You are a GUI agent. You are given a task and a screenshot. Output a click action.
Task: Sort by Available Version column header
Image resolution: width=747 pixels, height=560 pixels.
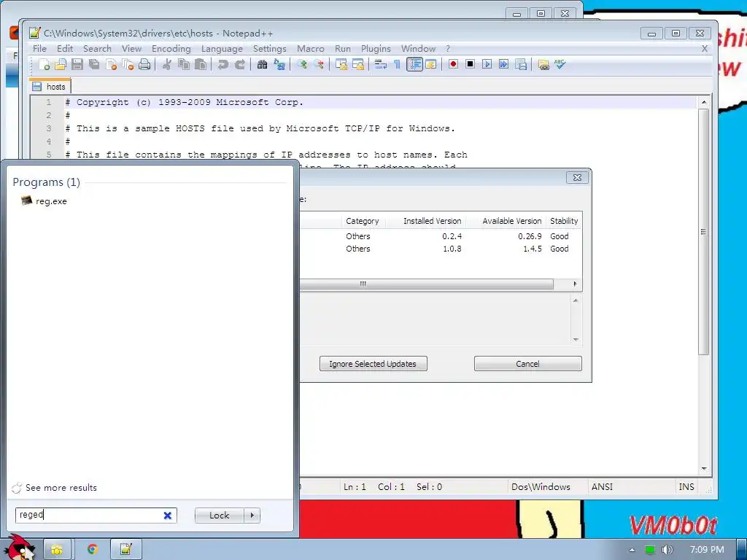pos(511,221)
